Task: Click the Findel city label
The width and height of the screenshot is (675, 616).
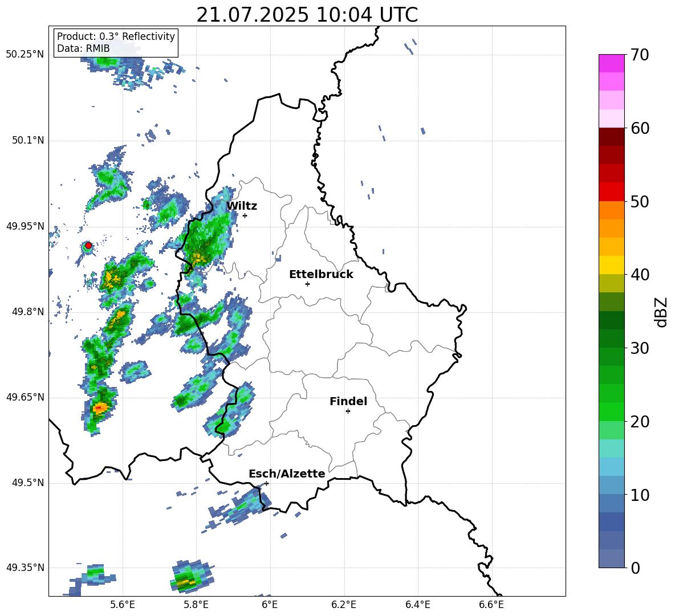Action: (x=348, y=401)
